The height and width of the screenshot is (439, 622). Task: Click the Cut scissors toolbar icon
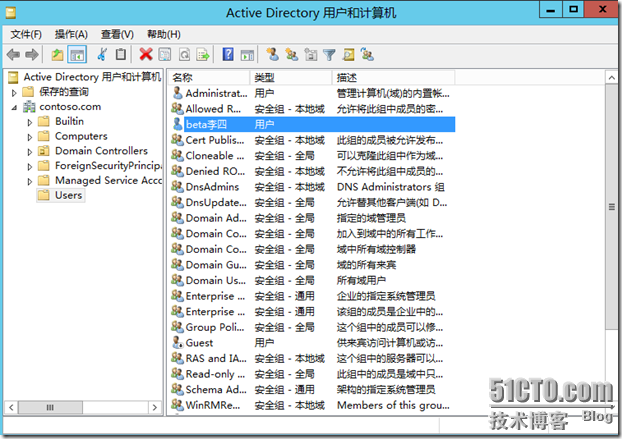[x=102, y=54]
